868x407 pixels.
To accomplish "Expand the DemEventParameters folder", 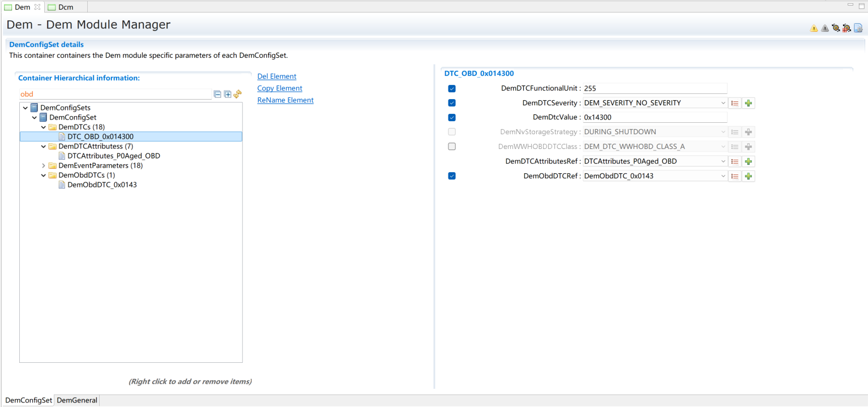I will 44,166.
